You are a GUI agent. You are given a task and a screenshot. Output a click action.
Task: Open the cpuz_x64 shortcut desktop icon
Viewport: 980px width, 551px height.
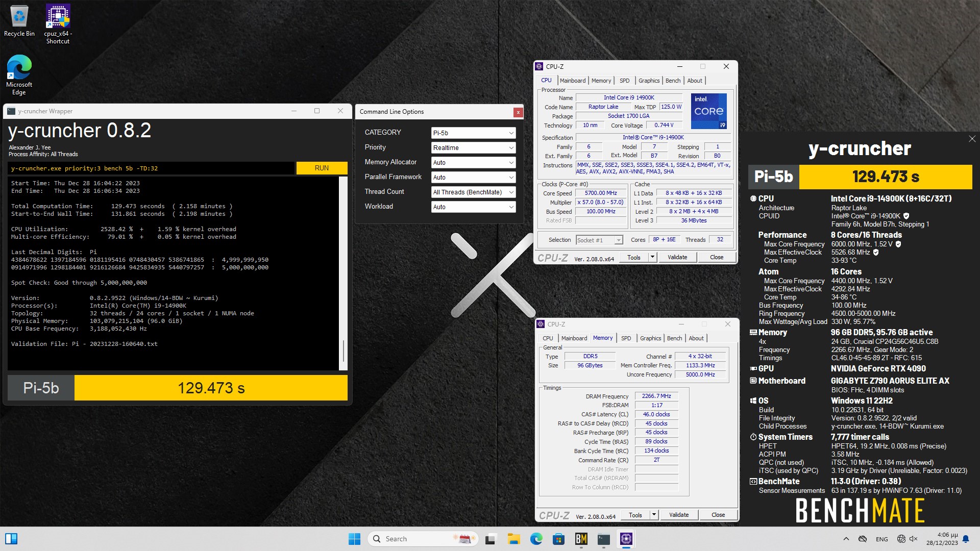coord(58,24)
